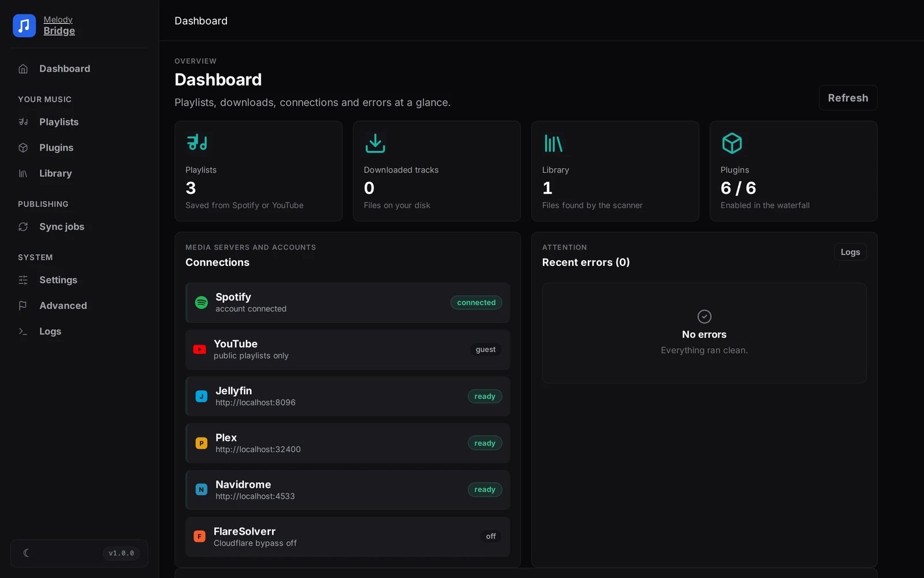Click the Plex P icon
Image resolution: width=924 pixels, height=578 pixels.
point(202,443)
